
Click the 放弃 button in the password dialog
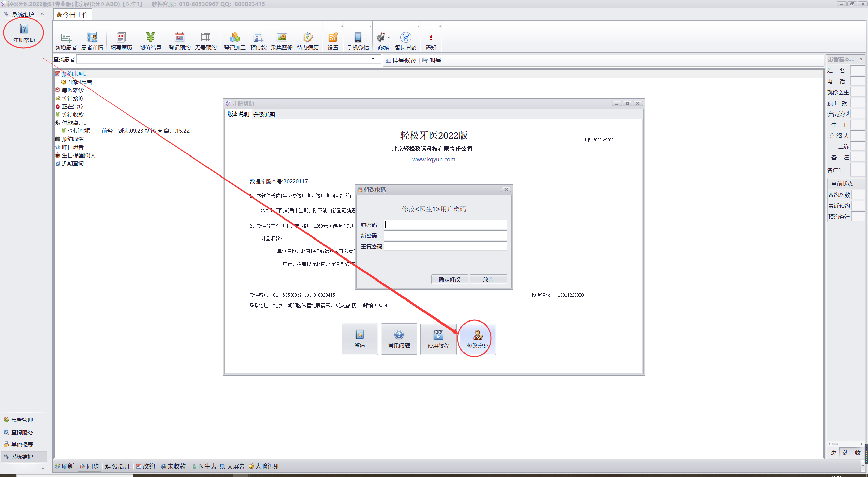click(x=488, y=279)
